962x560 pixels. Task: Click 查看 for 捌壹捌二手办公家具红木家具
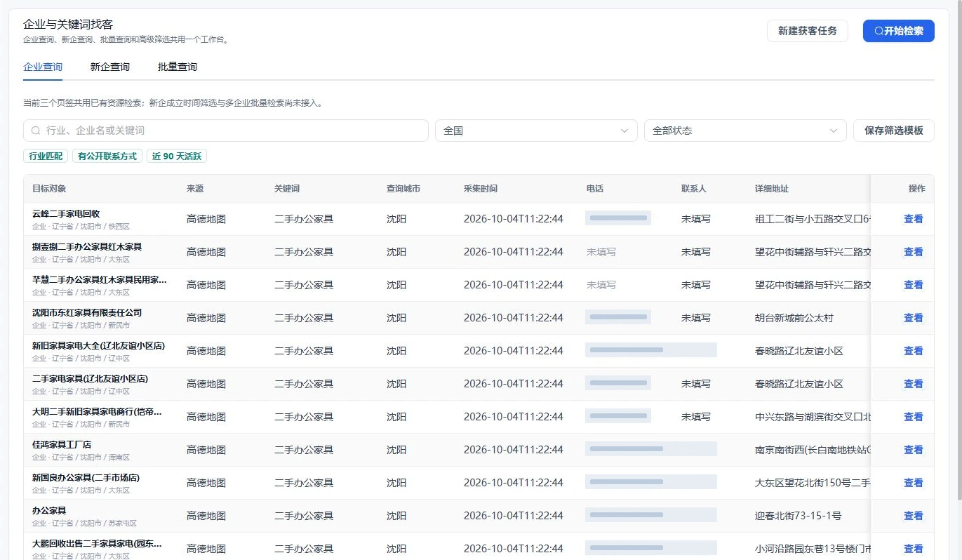click(913, 252)
